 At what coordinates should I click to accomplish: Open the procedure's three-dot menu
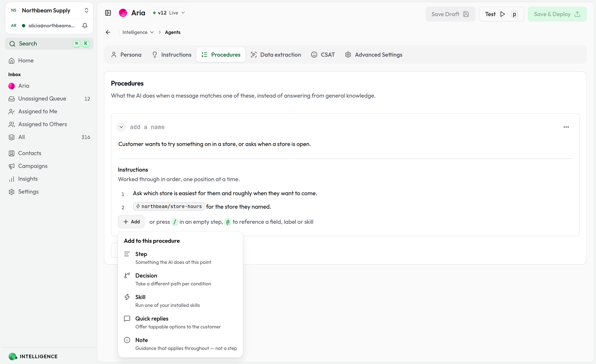[x=566, y=127]
